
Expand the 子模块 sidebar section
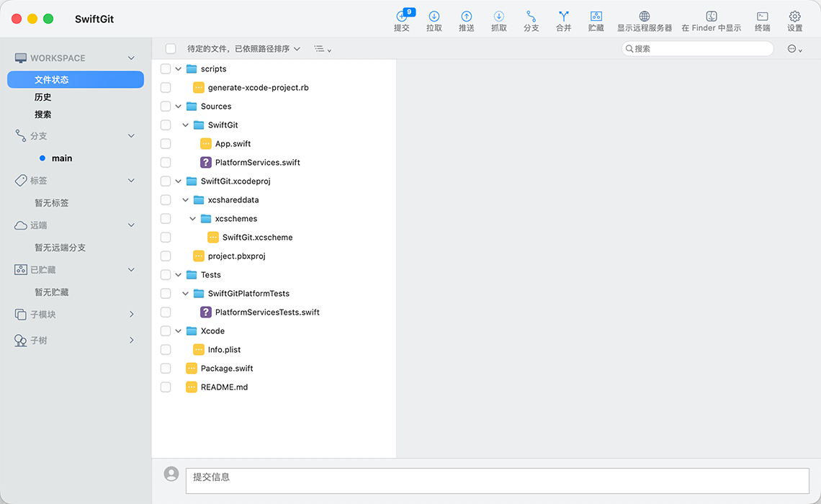131,314
